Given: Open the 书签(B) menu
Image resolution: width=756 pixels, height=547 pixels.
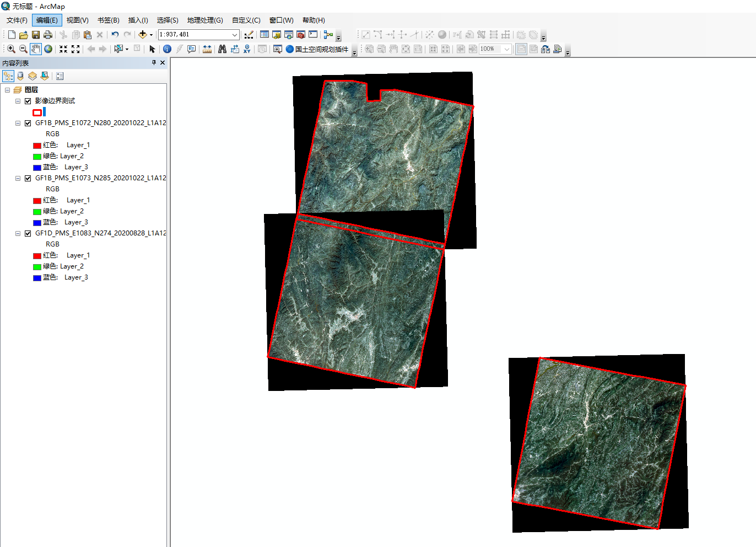Looking at the screenshot, I should (x=109, y=20).
